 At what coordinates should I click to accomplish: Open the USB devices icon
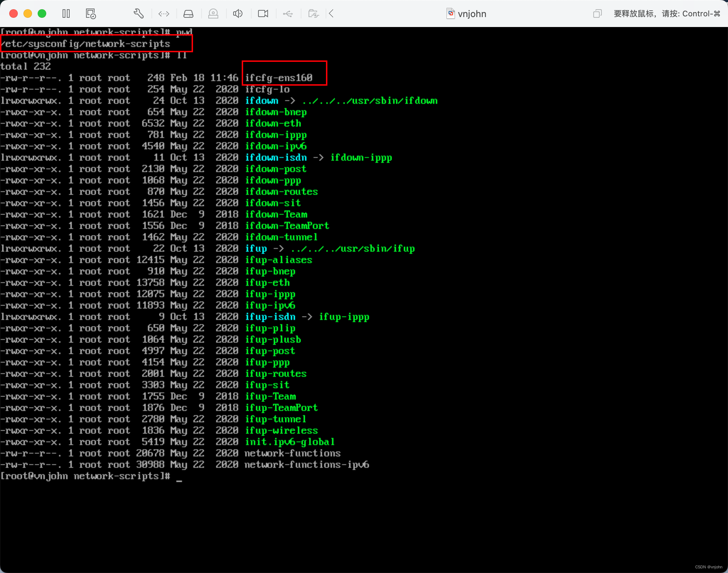pyautogui.click(x=288, y=14)
